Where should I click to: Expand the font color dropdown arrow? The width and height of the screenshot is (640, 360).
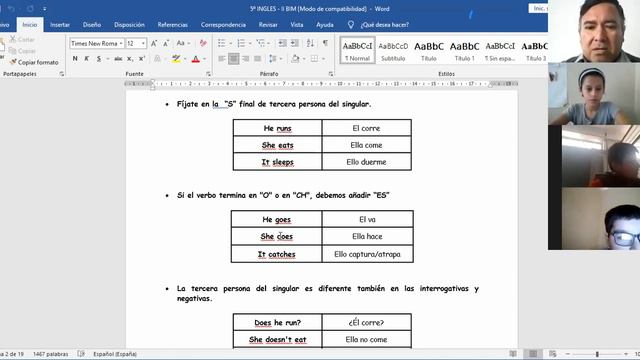pos(204,59)
